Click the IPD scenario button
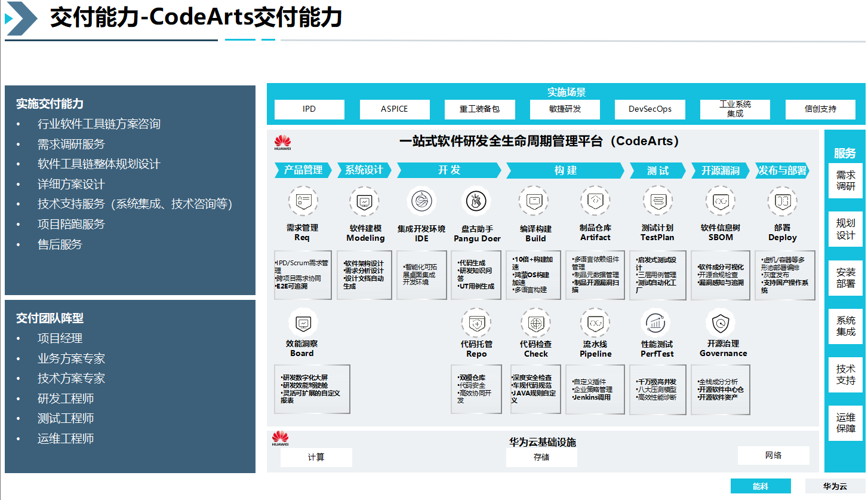Image resolution: width=868 pixels, height=500 pixels. [x=309, y=109]
